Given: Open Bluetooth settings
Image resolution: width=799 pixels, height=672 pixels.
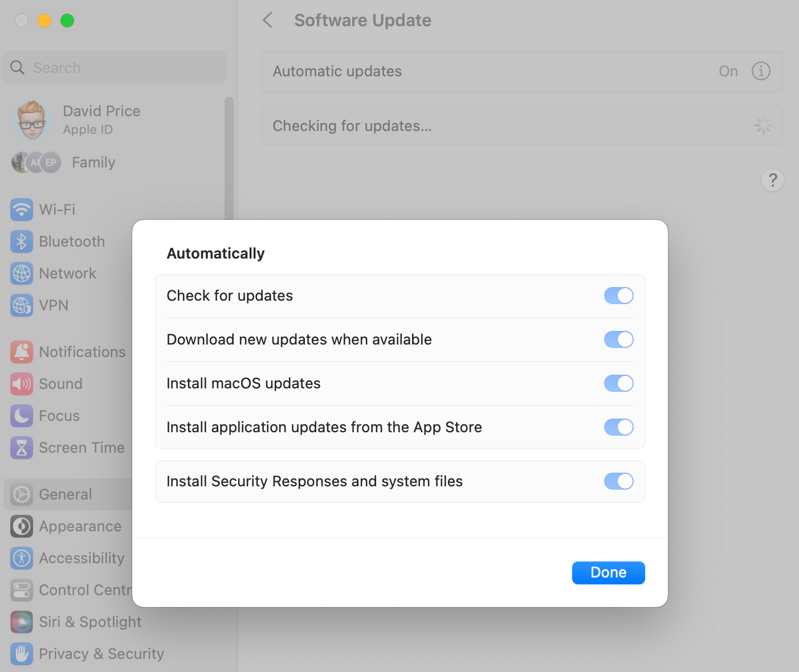Looking at the screenshot, I should pyautogui.click(x=71, y=241).
